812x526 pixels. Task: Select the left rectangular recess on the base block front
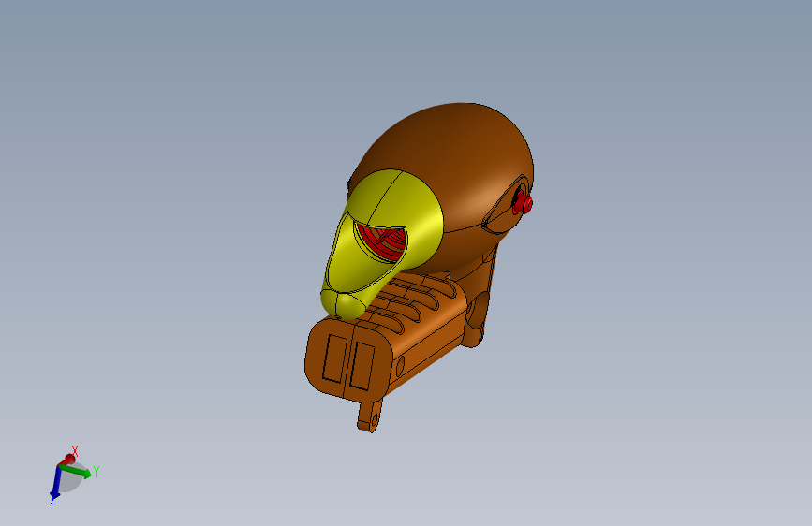point(334,358)
